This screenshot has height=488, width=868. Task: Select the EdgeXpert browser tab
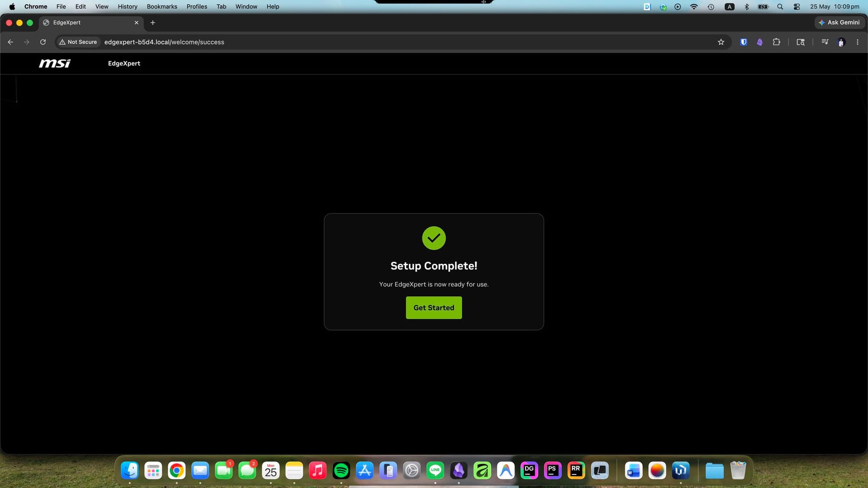tap(91, 23)
